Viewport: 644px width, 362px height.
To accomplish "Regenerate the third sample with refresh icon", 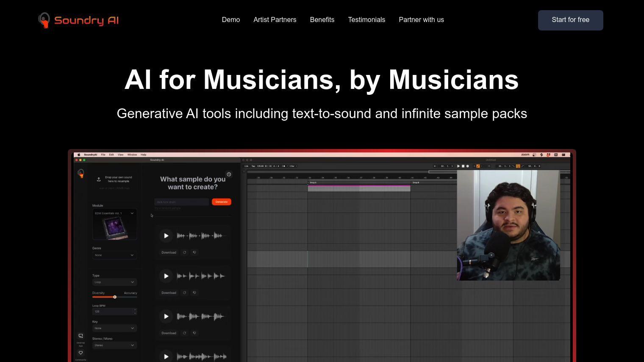I will (x=184, y=333).
